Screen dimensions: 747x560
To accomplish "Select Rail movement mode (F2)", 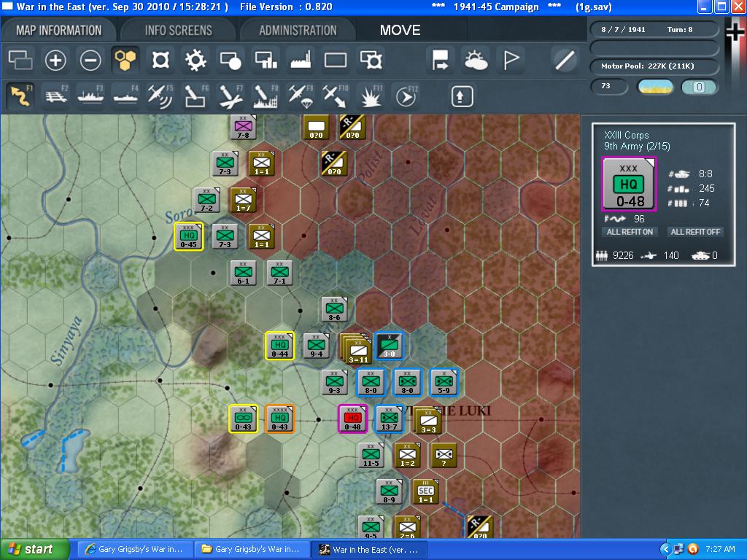I will pos(55,96).
